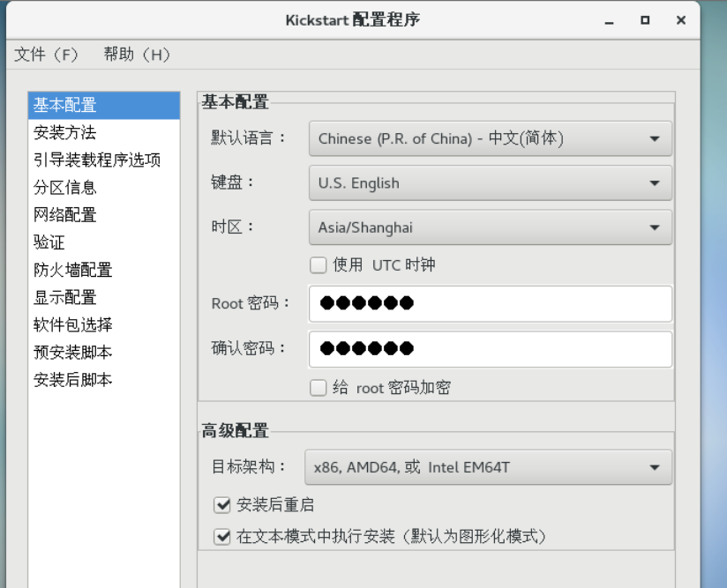This screenshot has height=588, width=727.
Task: Go to 预安装脚本 section
Action: pyautogui.click(x=104, y=352)
